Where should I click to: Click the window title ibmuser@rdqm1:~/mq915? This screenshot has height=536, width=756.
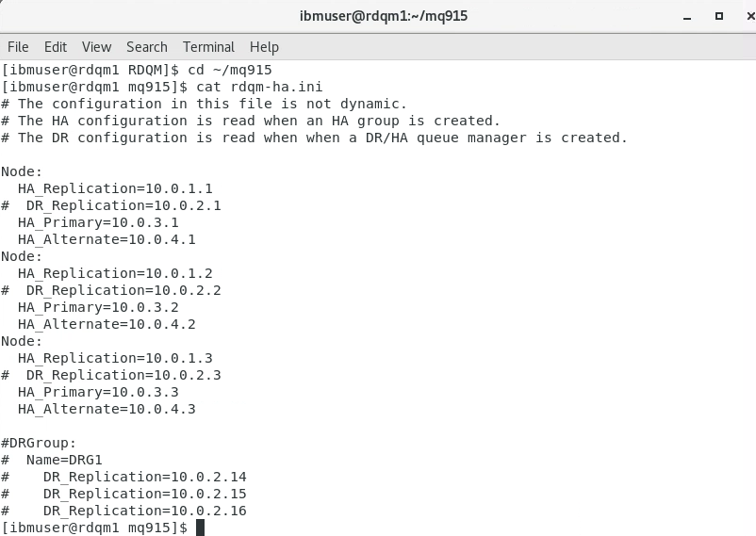point(384,16)
